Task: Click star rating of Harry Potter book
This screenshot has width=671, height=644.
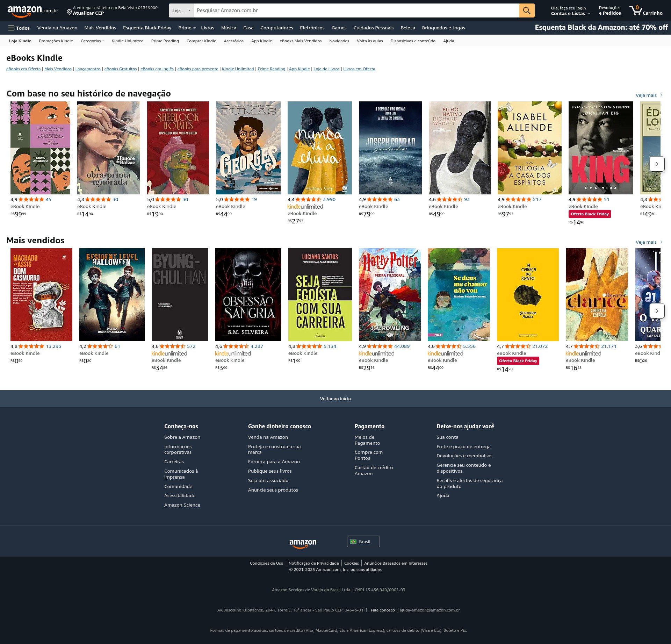Action: 380,346
